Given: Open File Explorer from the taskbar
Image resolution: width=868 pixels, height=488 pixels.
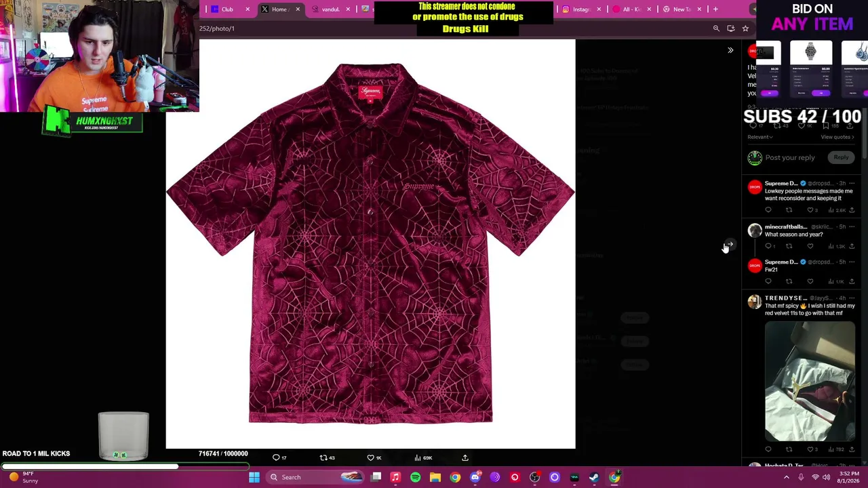Looking at the screenshot, I should click(x=435, y=477).
